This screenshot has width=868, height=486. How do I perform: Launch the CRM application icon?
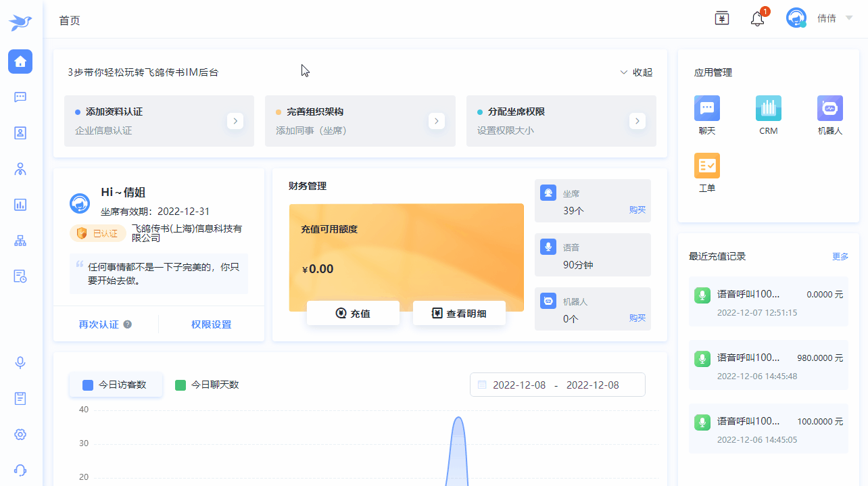[x=768, y=109]
